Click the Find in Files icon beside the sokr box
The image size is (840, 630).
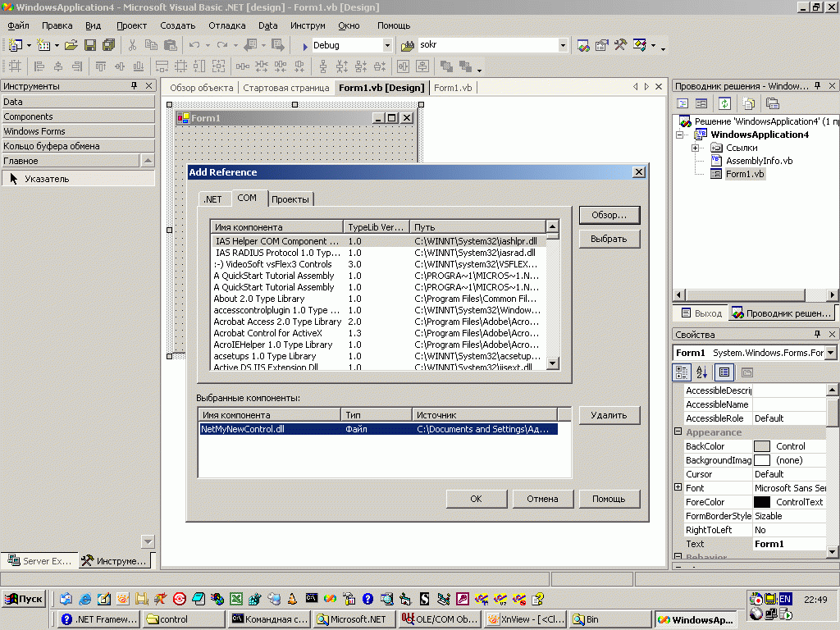pyautogui.click(x=408, y=46)
